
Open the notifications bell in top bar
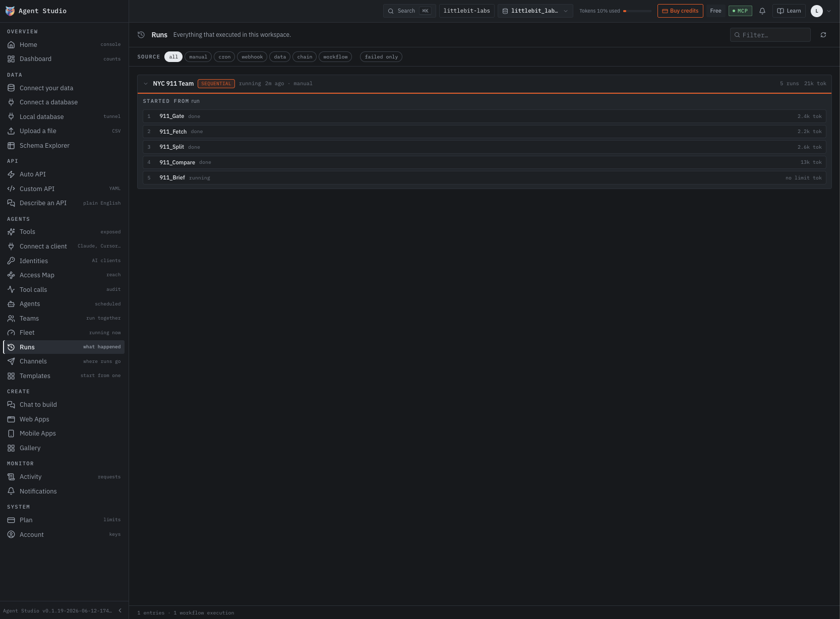[x=762, y=11]
